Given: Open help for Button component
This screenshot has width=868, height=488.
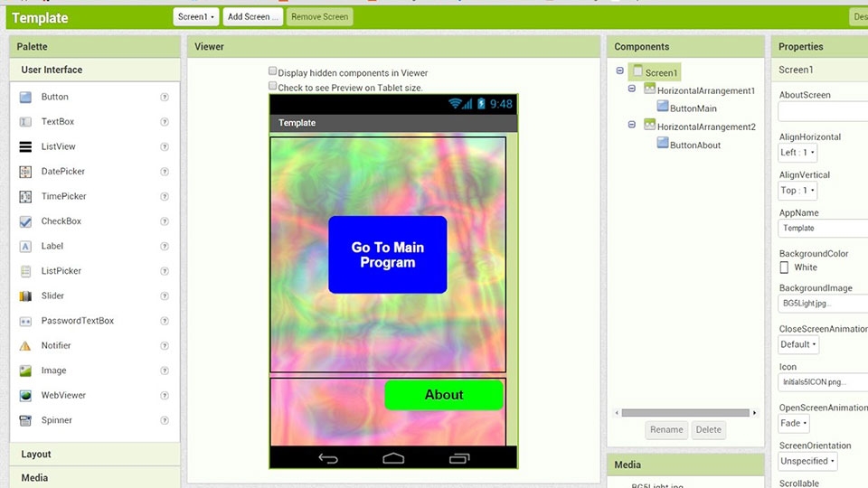Looking at the screenshot, I should (x=165, y=97).
